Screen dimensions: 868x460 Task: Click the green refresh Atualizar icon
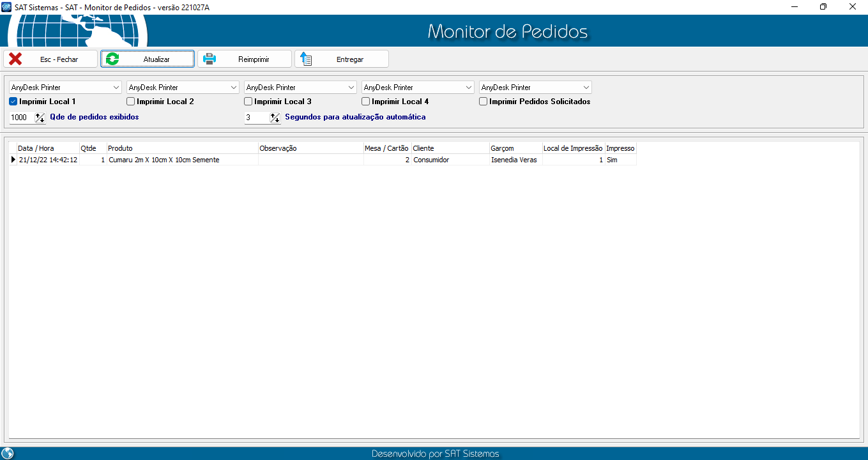[112, 59]
